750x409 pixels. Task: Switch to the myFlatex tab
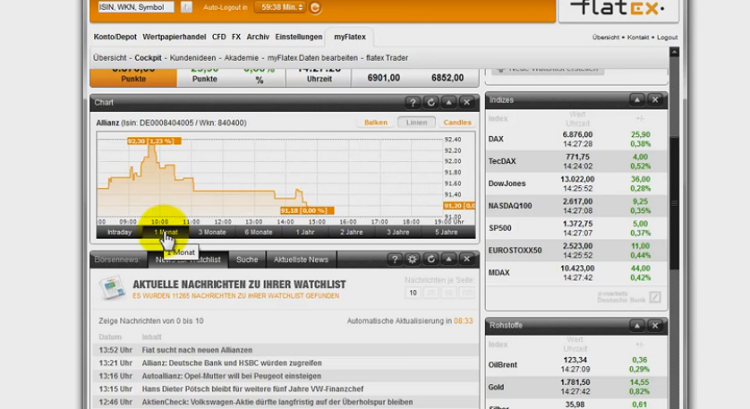pos(350,37)
